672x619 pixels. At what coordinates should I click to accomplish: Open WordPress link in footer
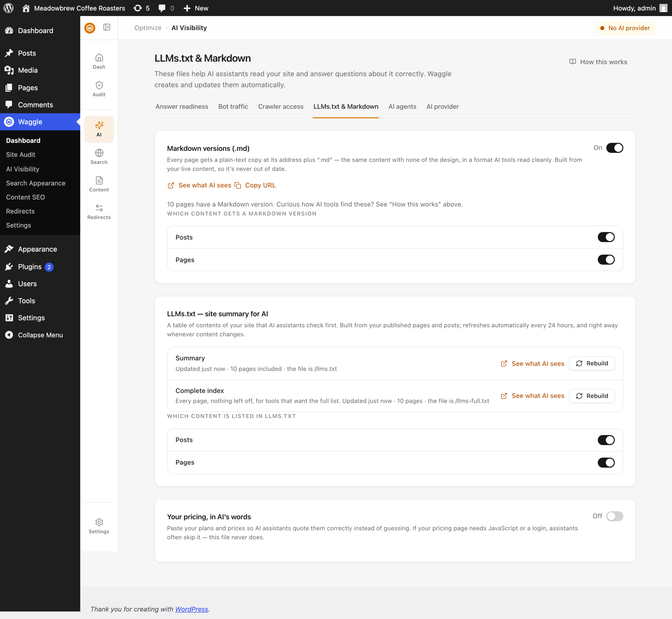pyautogui.click(x=192, y=609)
